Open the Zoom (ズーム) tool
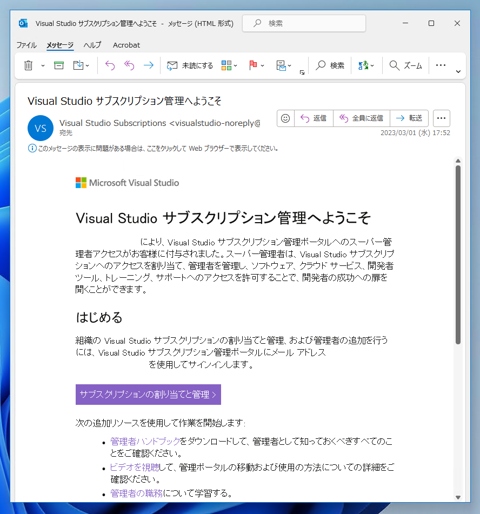 click(406, 65)
